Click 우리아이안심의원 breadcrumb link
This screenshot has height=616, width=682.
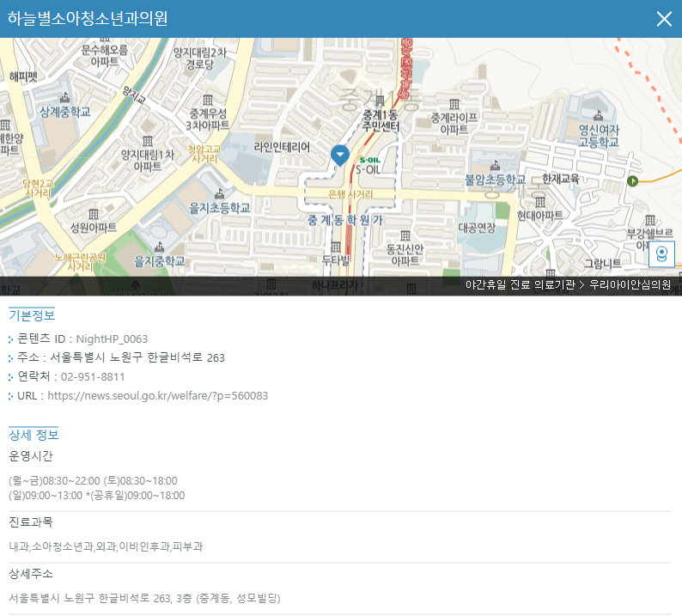pyautogui.click(x=630, y=285)
